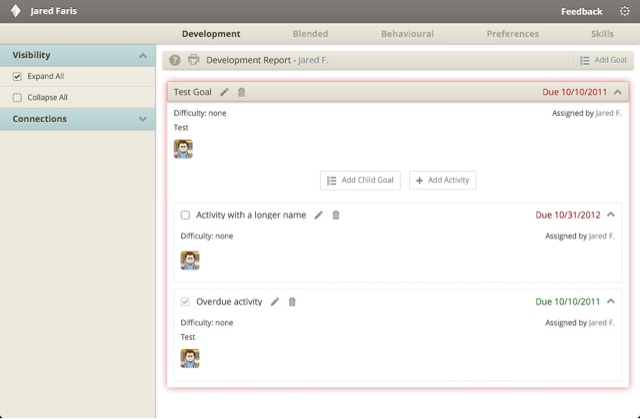Open Jared F. link in report title
The height and width of the screenshot is (419, 640).
click(x=313, y=60)
